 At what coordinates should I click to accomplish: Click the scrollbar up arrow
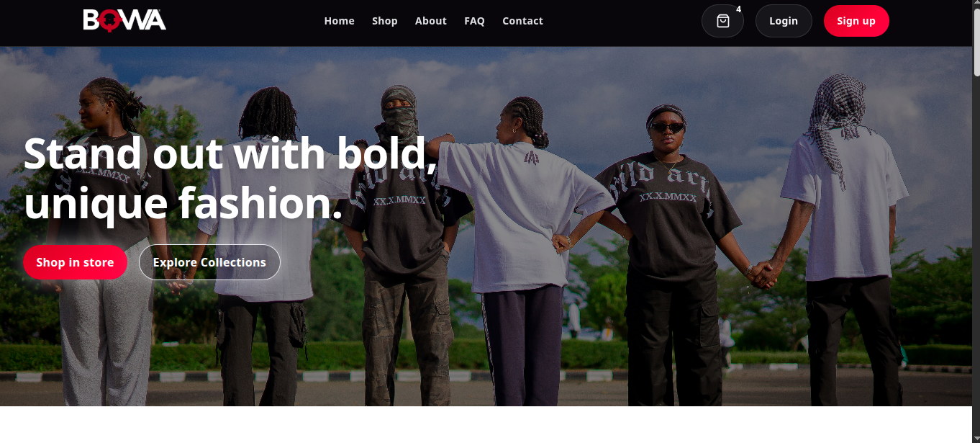pos(976,4)
